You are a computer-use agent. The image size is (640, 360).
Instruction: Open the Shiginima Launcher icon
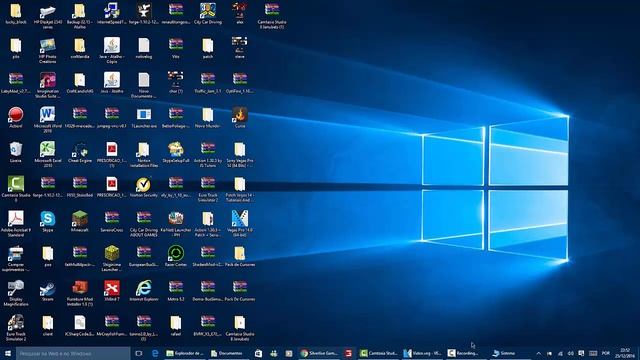tap(112, 253)
